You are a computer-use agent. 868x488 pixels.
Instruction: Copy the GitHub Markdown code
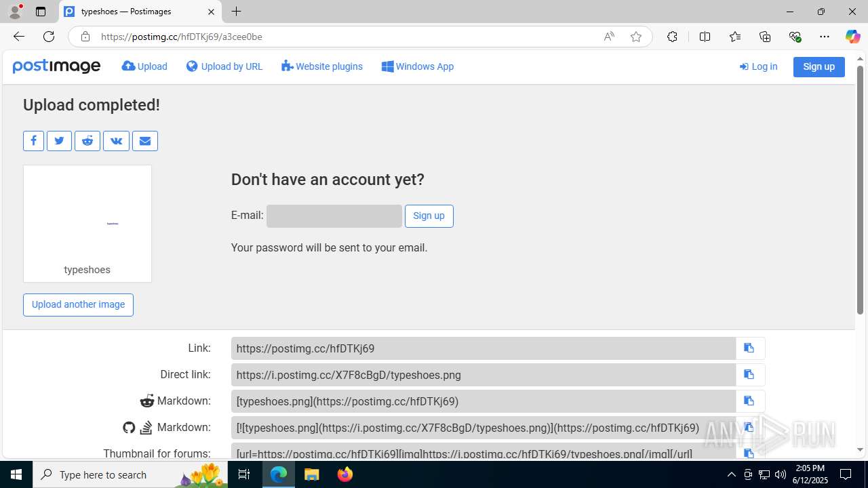click(749, 428)
